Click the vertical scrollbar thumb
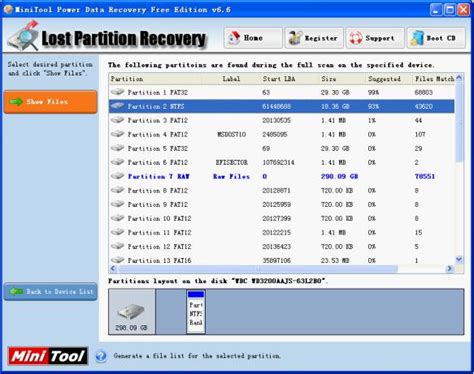 [x=459, y=122]
